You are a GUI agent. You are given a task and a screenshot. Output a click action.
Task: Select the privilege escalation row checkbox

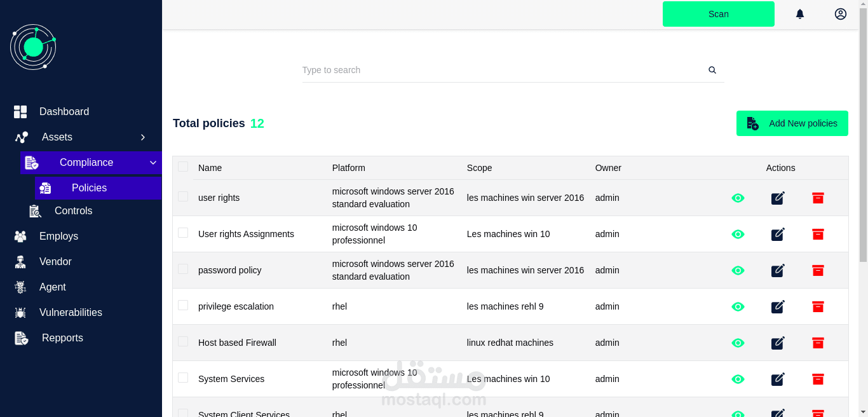(183, 305)
